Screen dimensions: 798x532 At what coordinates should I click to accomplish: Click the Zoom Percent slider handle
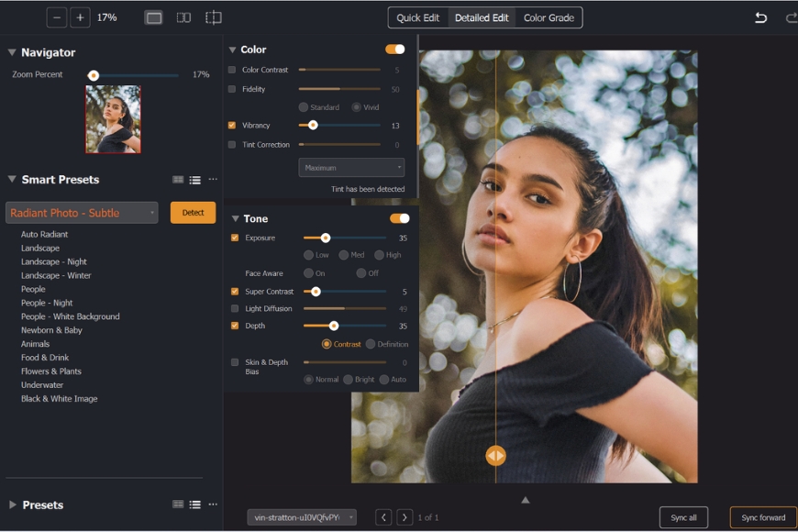[x=94, y=75]
